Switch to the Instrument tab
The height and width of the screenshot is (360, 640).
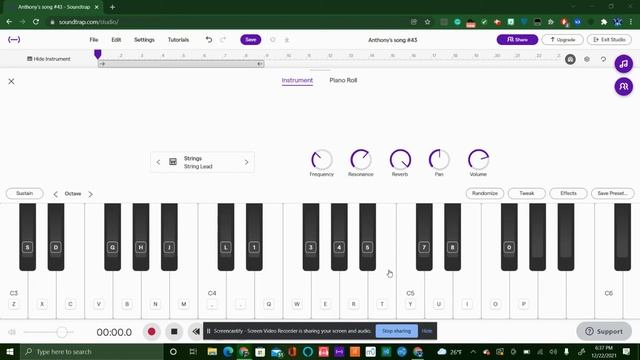tap(297, 80)
